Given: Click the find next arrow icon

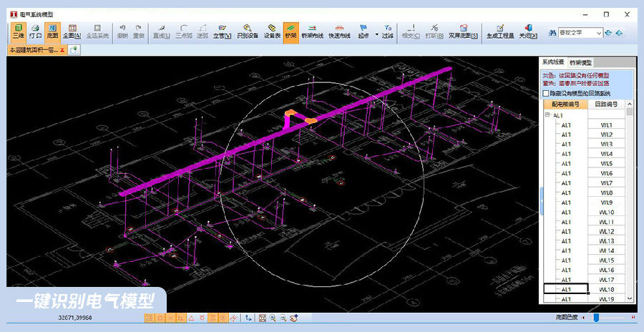Looking at the screenshot, I should [x=608, y=32].
